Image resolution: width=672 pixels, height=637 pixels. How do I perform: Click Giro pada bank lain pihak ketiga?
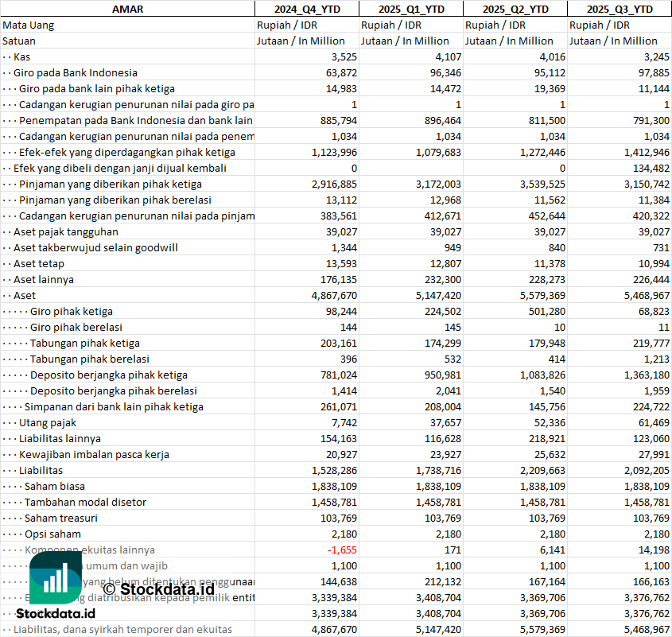click(97, 89)
